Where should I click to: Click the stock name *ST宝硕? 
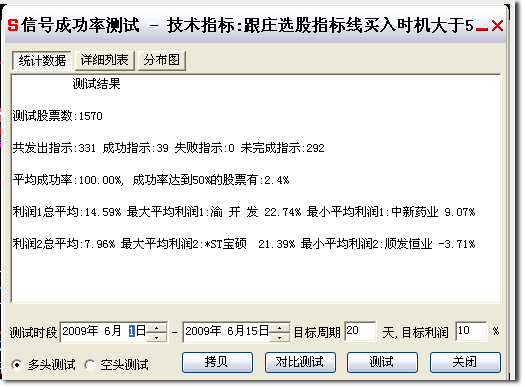point(226,244)
